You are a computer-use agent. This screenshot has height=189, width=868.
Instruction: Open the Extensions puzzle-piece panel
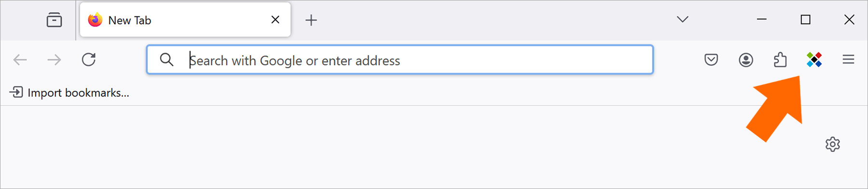pyautogui.click(x=780, y=60)
